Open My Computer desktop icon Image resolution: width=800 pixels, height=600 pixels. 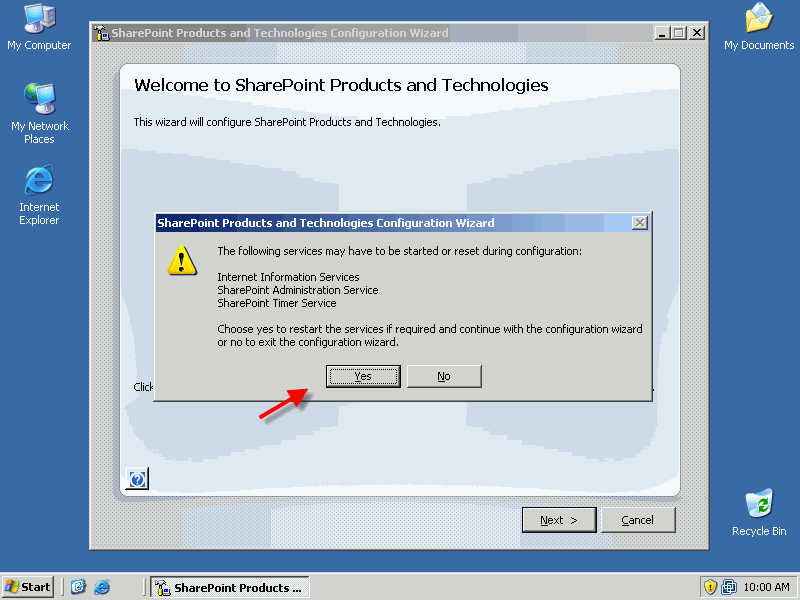(x=39, y=28)
